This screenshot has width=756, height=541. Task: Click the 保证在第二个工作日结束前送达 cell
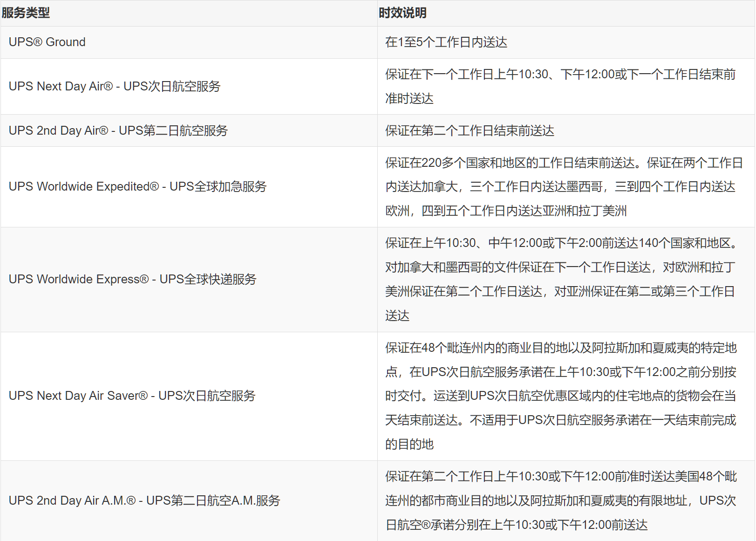566,130
